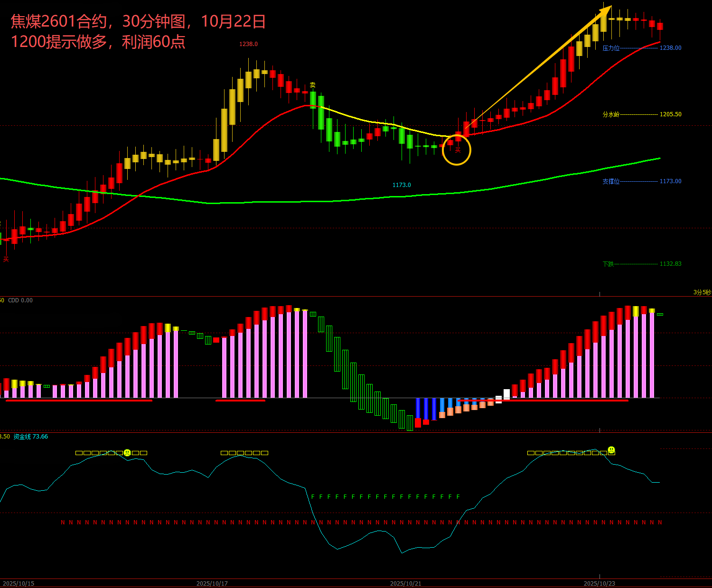The image size is (712, 588).
Task: Click the red 1238.0 high price label
Action: pos(248,44)
